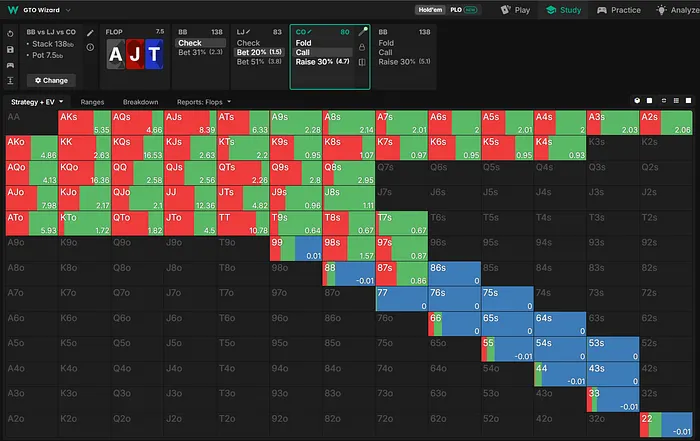Click the first square view icon

[650, 101]
